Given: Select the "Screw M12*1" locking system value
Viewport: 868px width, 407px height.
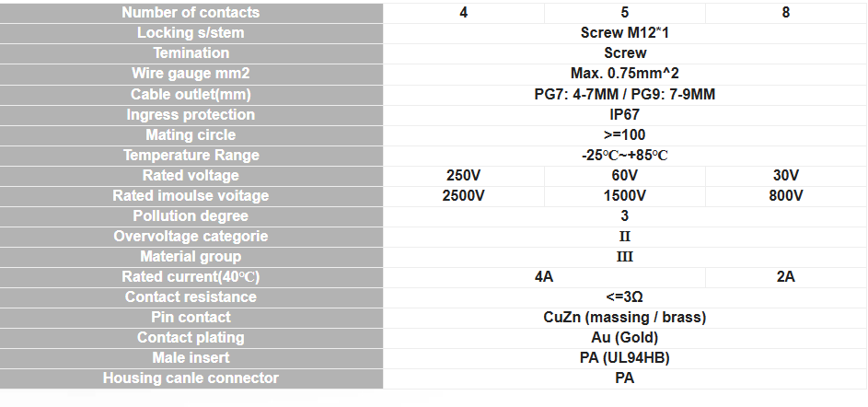Looking at the screenshot, I should click(624, 33).
